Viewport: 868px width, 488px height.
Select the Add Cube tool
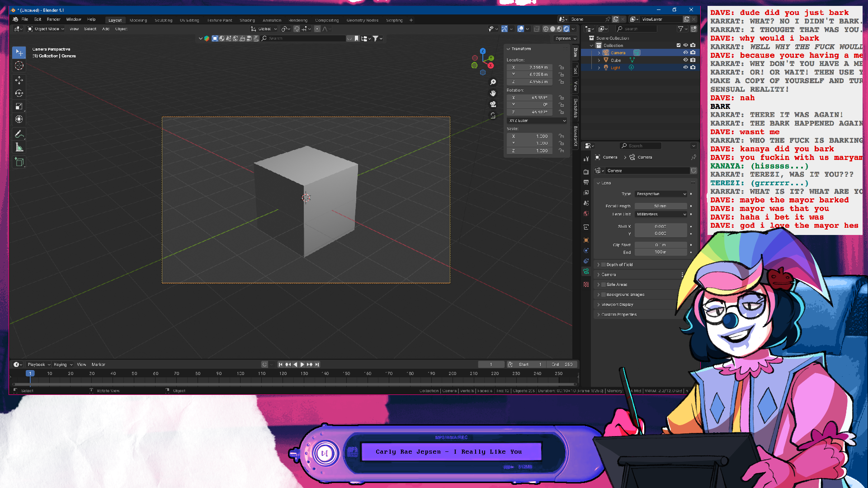19,162
